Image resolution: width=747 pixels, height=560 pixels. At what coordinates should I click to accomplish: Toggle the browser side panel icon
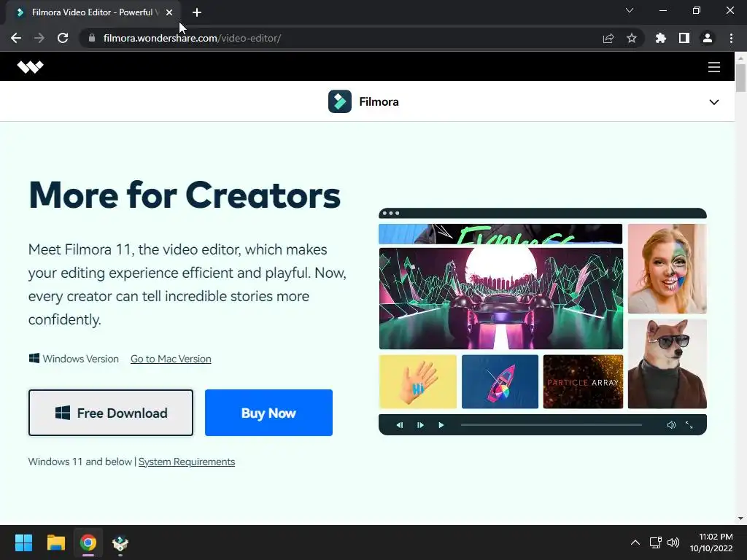[x=684, y=38]
